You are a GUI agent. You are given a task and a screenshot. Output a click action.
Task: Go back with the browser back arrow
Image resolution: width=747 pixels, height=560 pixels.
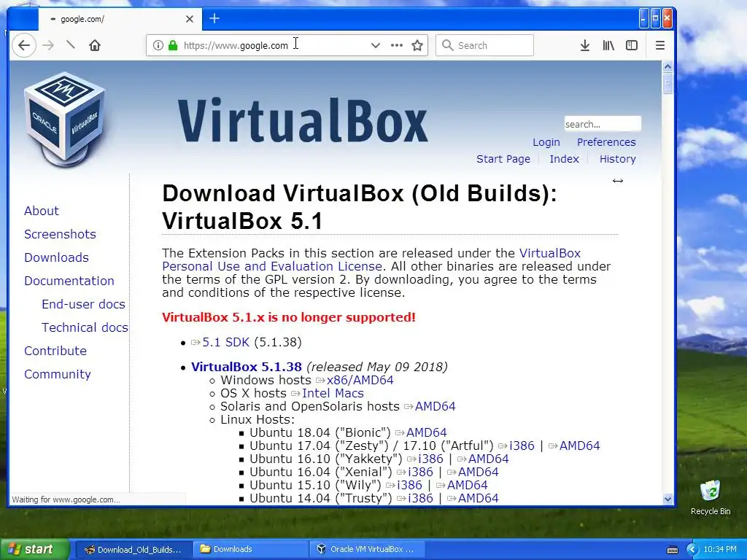(24, 45)
